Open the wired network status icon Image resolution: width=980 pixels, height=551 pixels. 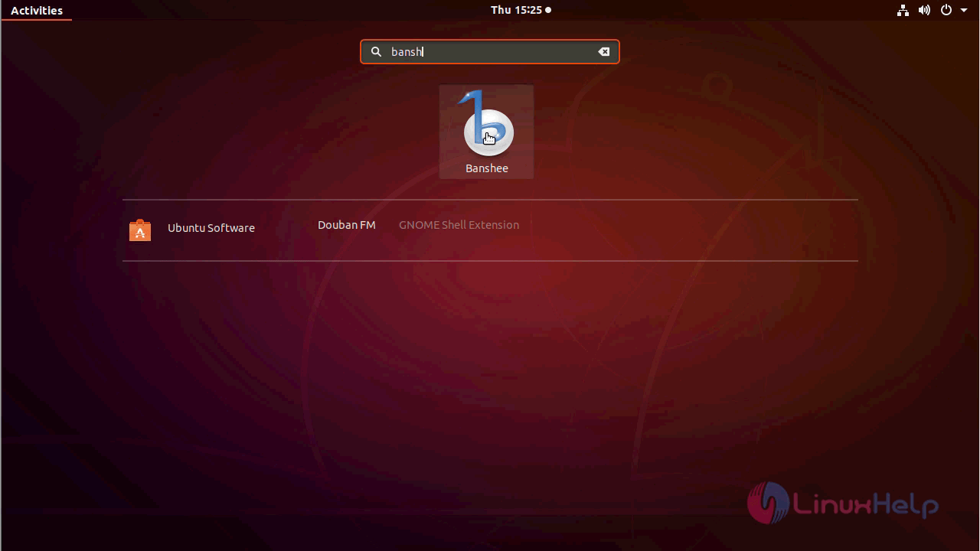[903, 10]
